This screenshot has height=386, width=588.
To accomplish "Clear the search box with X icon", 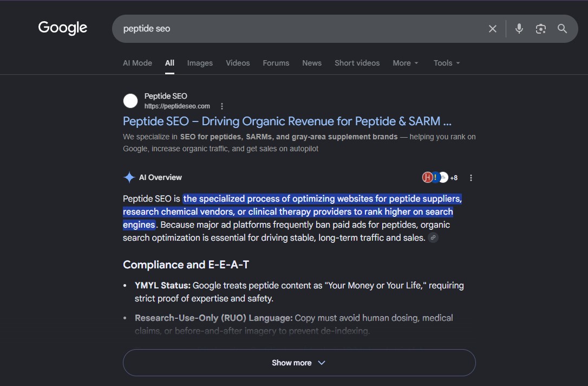I will [x=492, y=29].
